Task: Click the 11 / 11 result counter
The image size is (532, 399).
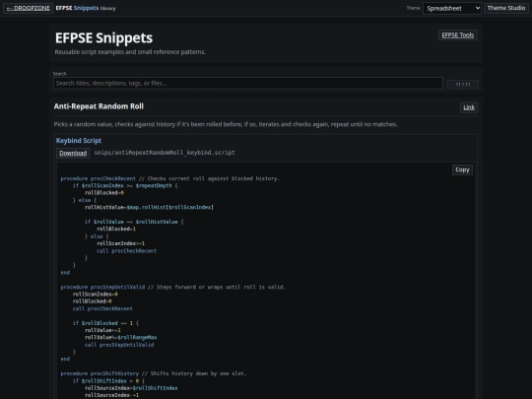Action: [x=463, y=84]
